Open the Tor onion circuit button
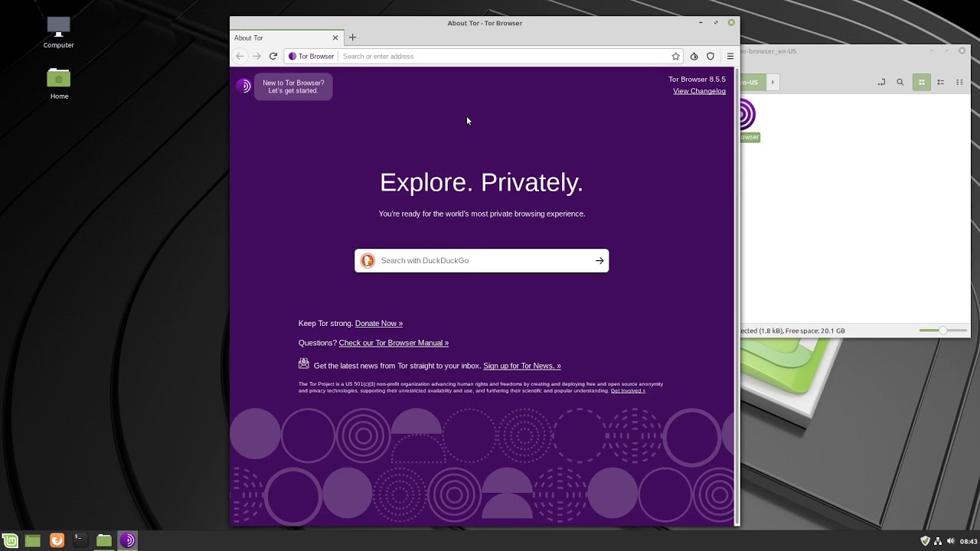Image resolution: width=980 pixels, height=551 pixels. (x=694, y=56)
